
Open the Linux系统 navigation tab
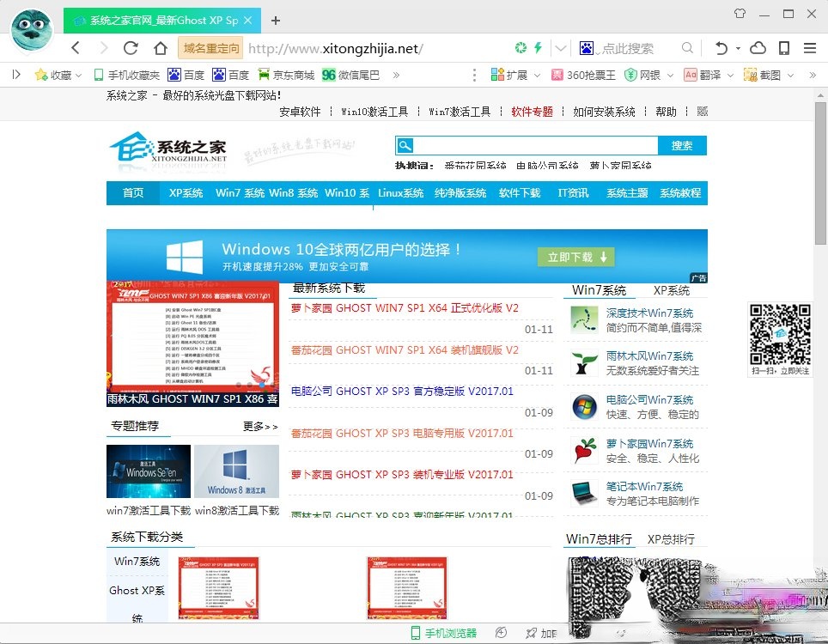401,192
